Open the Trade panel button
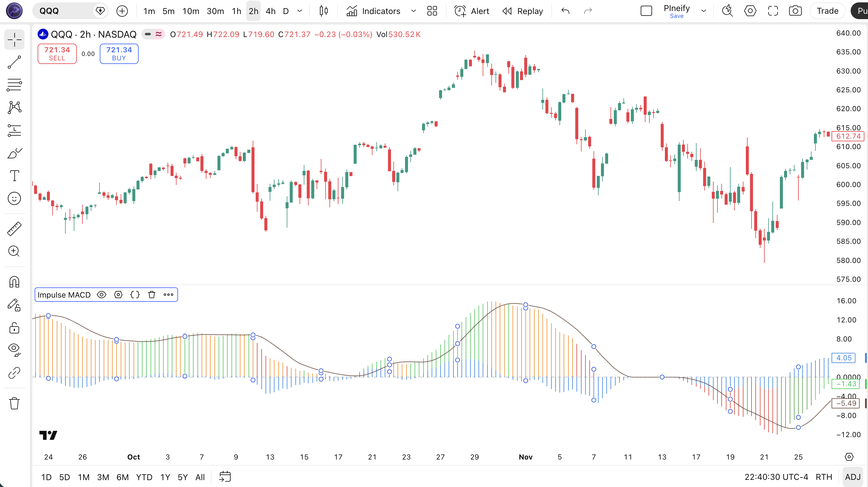This screenshot has height=487, width=868. 828,11
